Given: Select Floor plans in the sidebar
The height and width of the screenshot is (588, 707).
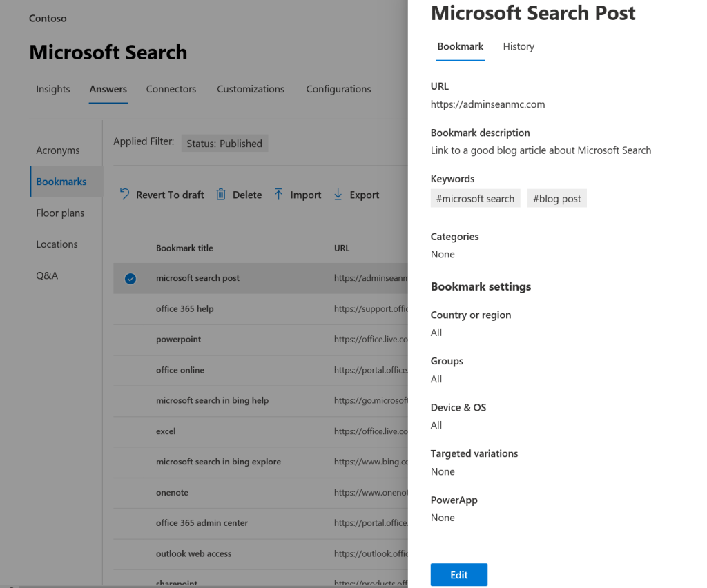Looking at the screenshot, I should tap(60, 213).
